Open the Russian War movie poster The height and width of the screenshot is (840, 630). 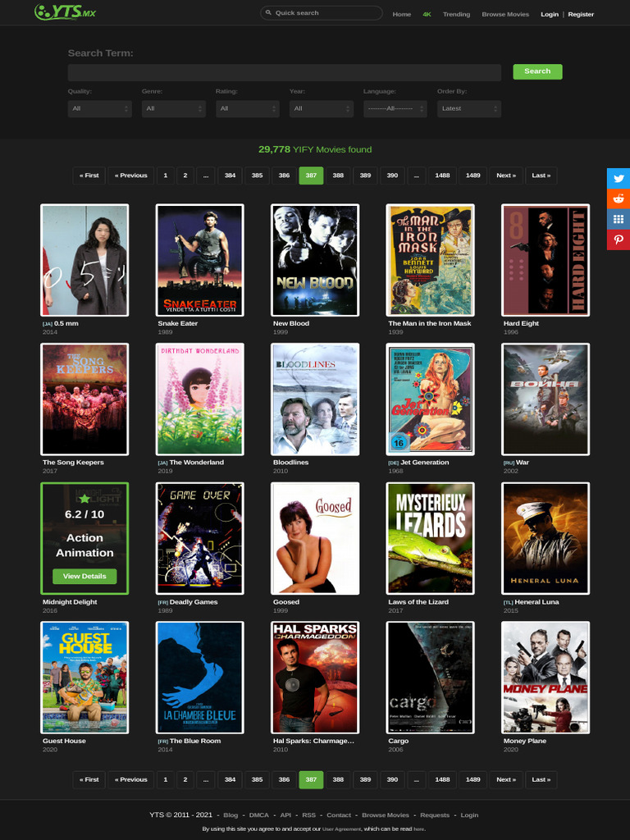tap(546, 399)
